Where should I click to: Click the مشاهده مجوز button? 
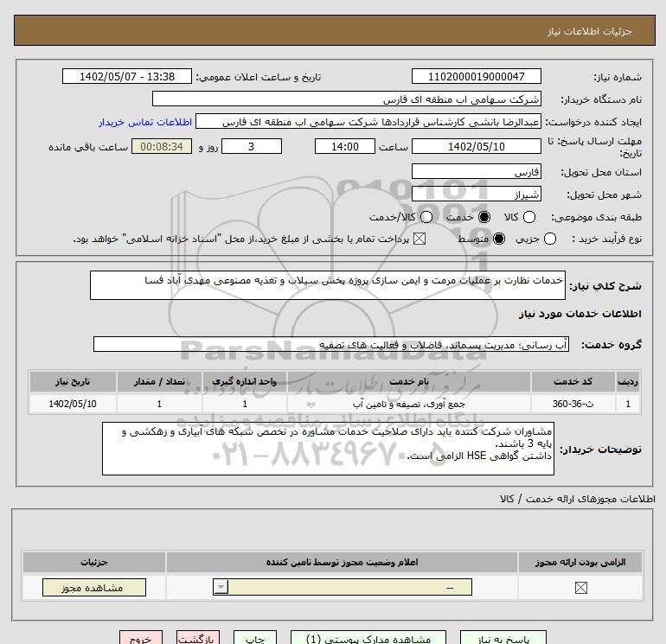point(94,588)
